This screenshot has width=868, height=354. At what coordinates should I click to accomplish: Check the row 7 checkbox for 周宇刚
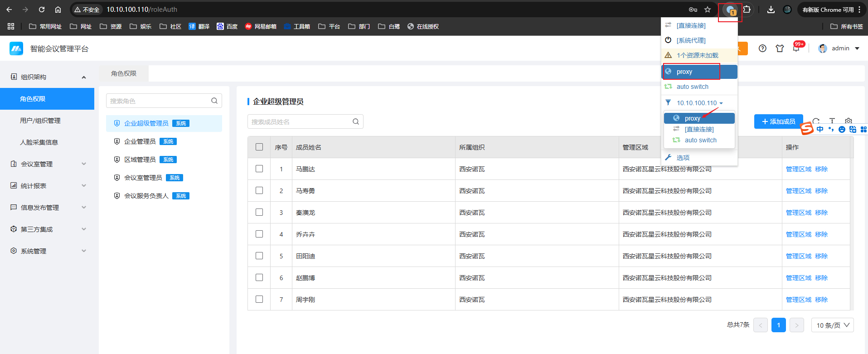(x=259, y=299)
